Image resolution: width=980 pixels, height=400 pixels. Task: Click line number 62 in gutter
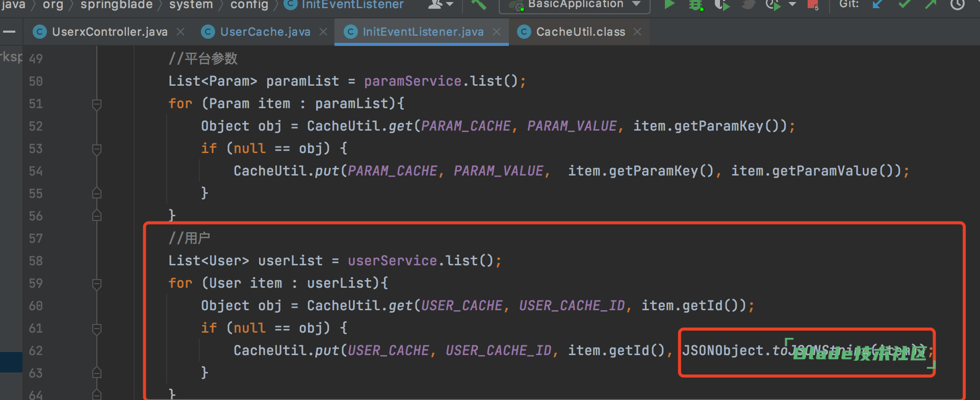pos(36,351)
